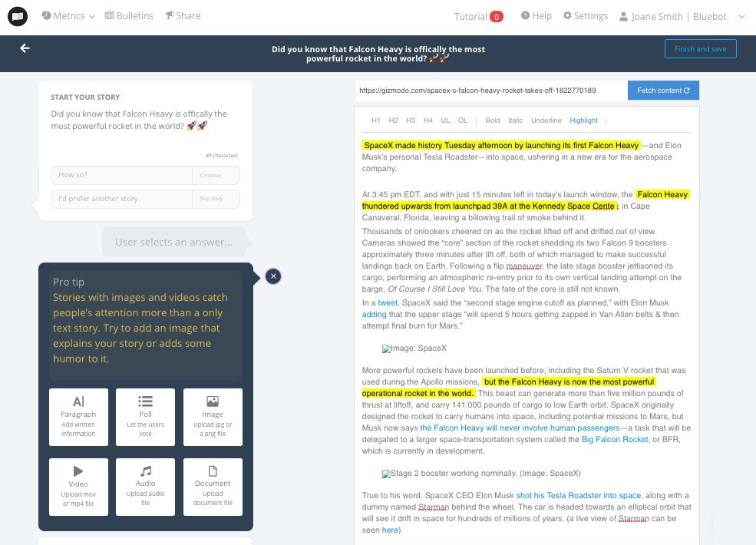Add an Image block
Screen dimensions: 756x545
[213, 417]
